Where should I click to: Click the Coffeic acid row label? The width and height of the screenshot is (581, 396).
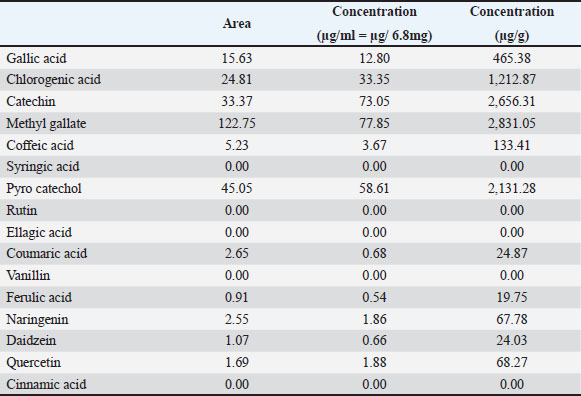(40, 145)
